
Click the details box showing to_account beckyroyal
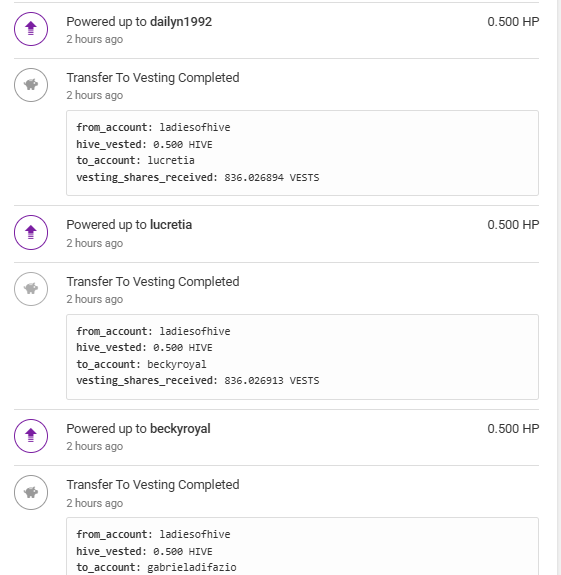(302, 357)
